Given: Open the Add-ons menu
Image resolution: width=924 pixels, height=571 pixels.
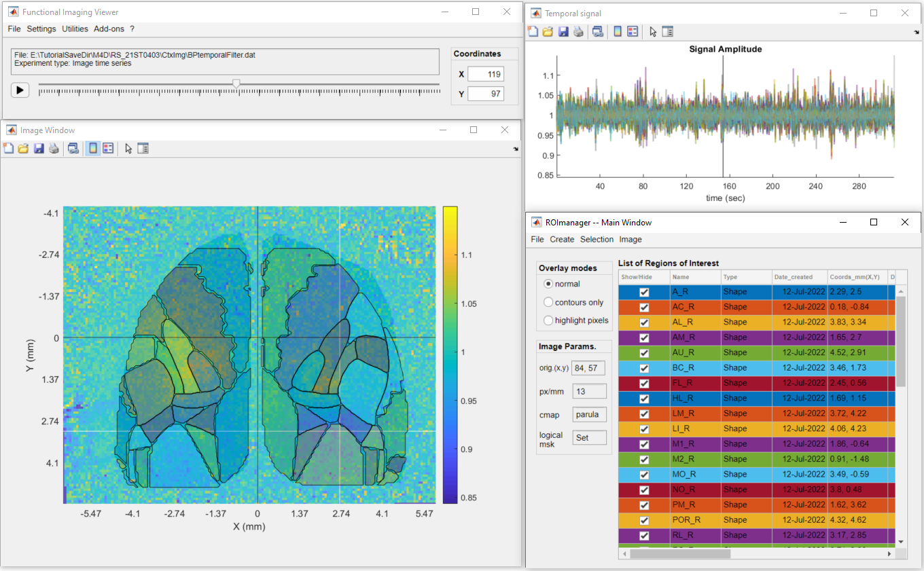Looking at the screenshot, I should click(x=109, y=29).
